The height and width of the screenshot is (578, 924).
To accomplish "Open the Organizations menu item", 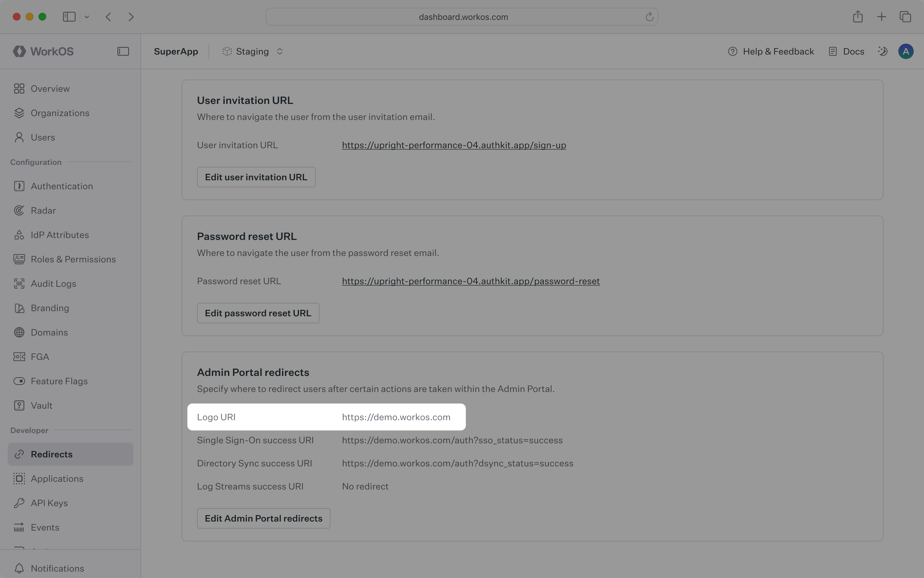I will 60,113.
